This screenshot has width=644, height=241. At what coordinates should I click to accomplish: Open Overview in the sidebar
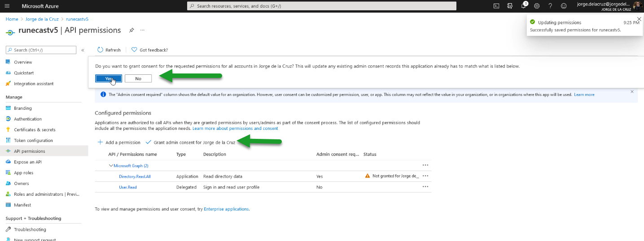pyautogui.click(x=23, y=62)
